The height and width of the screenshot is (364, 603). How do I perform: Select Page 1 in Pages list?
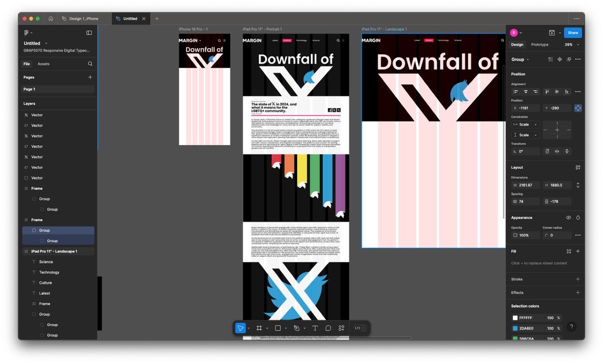[58, 89]
